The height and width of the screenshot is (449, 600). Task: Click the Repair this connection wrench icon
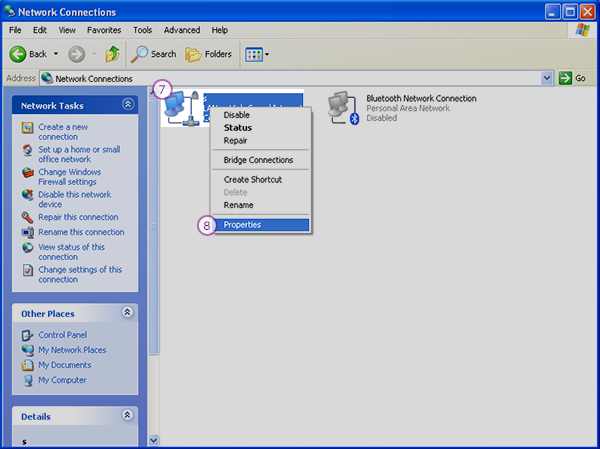[27, 217]
